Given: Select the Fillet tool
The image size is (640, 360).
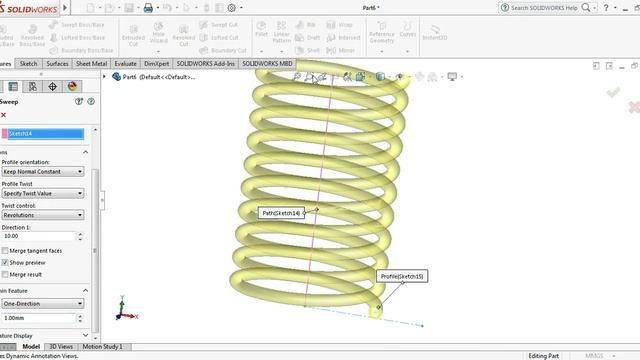Looking at the screenshot, I should pos(261,29).
